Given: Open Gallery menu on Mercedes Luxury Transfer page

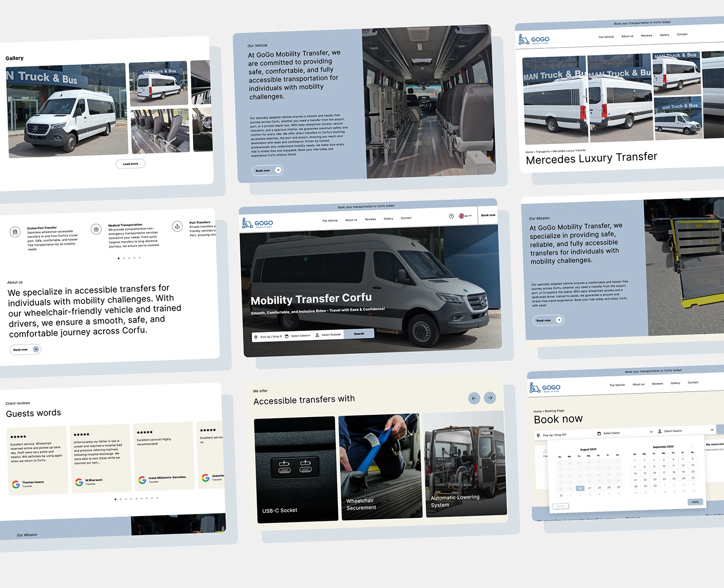Looking at the screenshot, I should click(664, 35).
